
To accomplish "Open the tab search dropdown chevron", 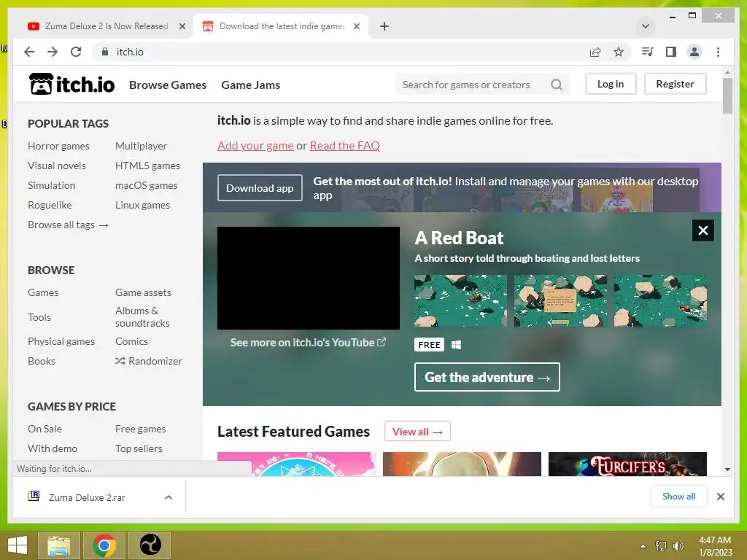I will pyautogui.click(x=646, y=26).
